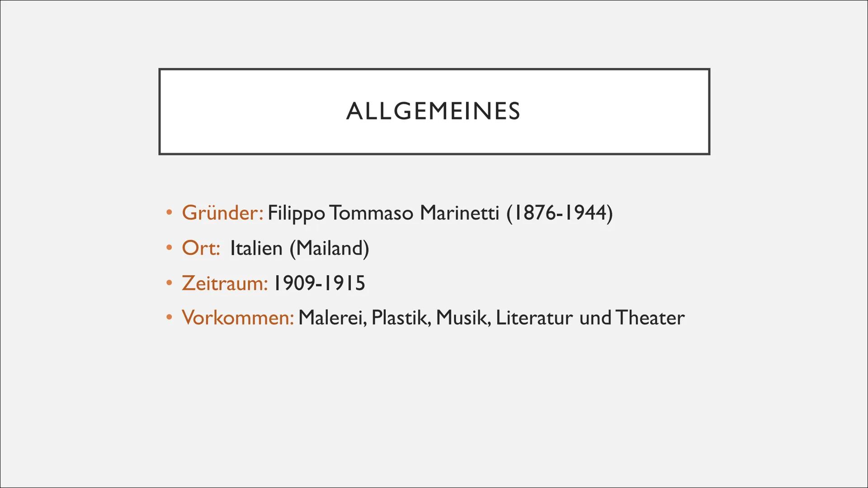Click the ALLGEMEINES slide title

[x=433, y=111]
